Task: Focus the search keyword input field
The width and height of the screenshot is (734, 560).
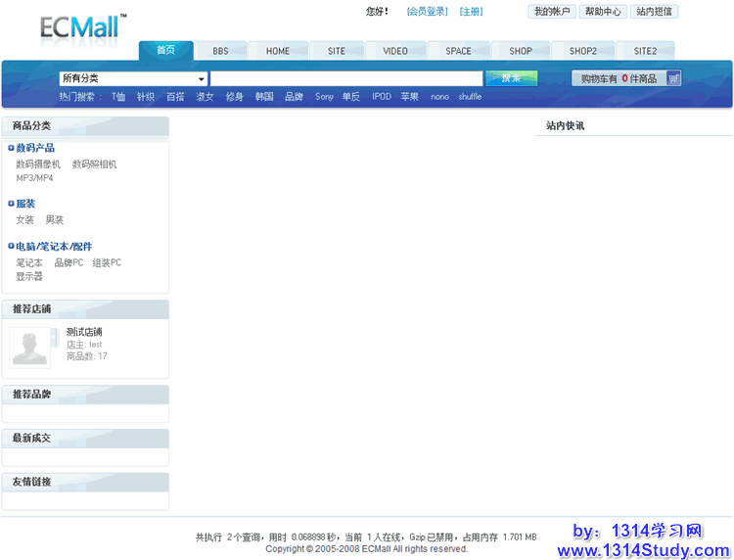Action: point(346,78)
